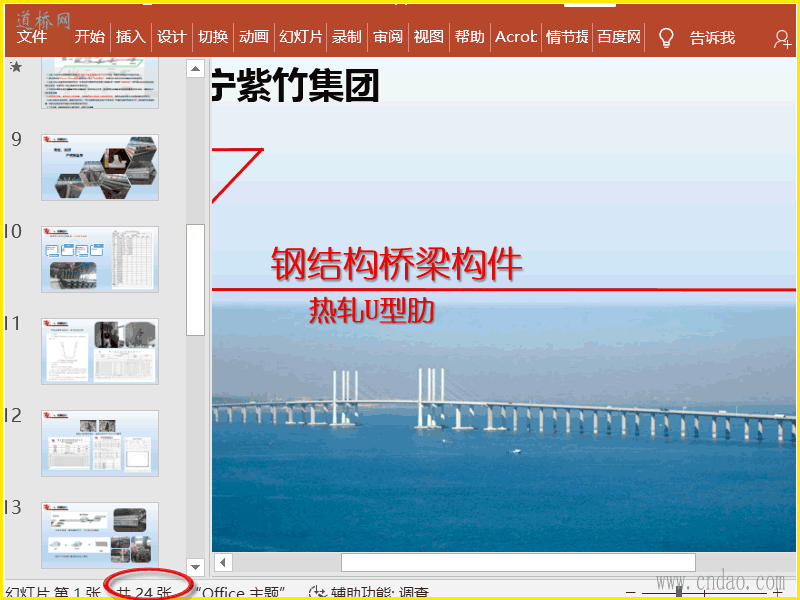Click the 钢结构桥梁构件 title text
Image resolution: width=800 pixels, height=600 pixels.
click(396, 264)
